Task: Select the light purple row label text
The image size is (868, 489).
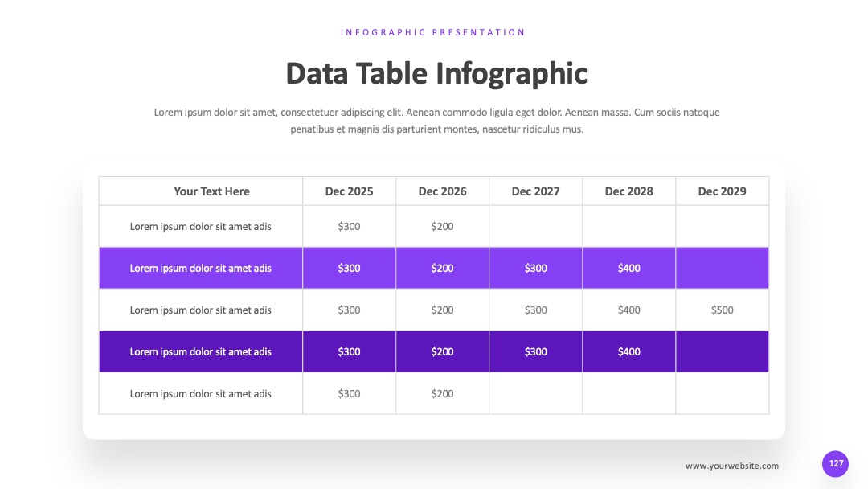Action: pos(200,268)
